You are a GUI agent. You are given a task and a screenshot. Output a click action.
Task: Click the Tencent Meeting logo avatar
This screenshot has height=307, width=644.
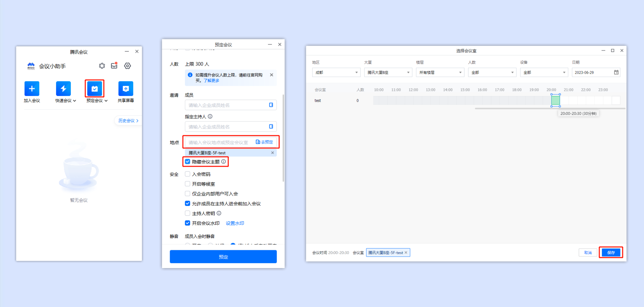(x=31, y=66)
